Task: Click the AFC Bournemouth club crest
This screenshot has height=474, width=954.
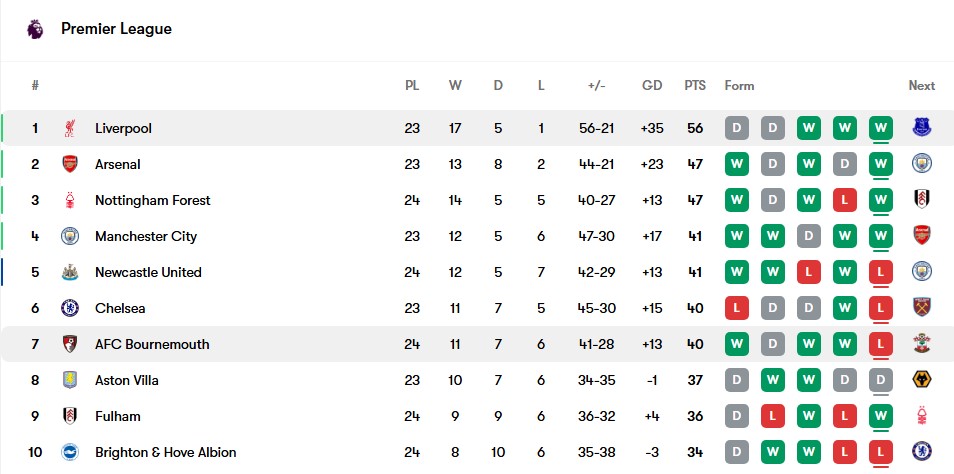Action: point(70,344)
